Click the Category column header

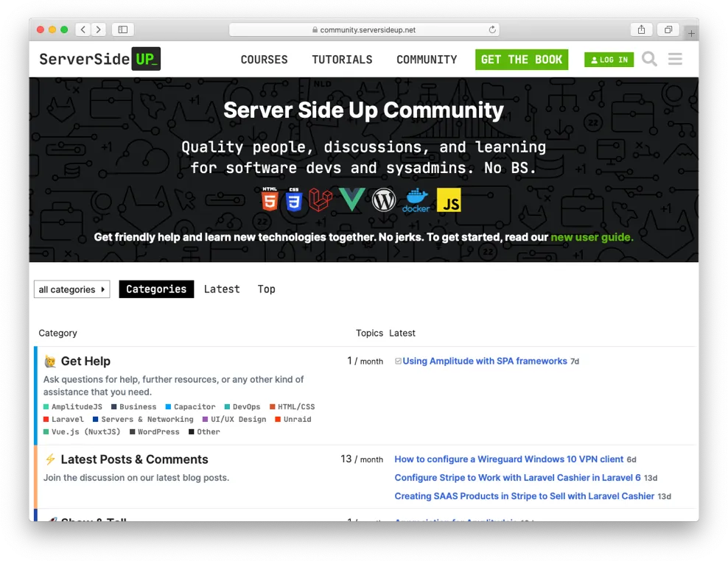[x=58, y=334]
